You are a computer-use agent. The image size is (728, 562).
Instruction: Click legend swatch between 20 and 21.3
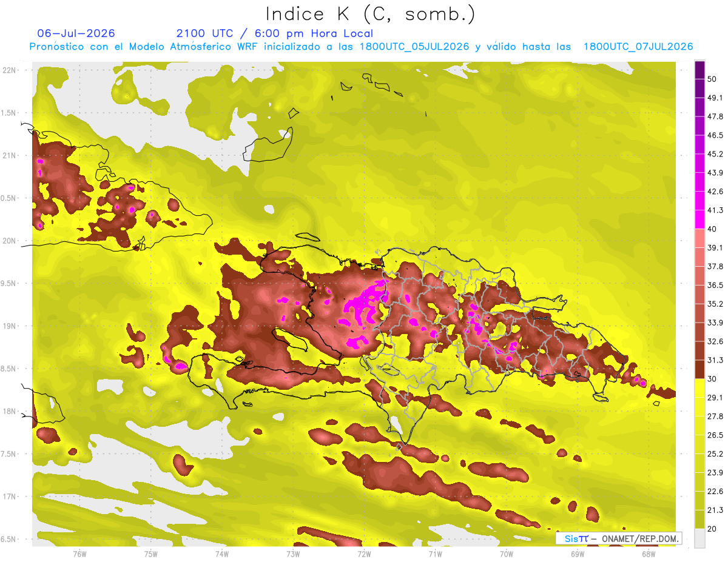(x=699, y=519)
